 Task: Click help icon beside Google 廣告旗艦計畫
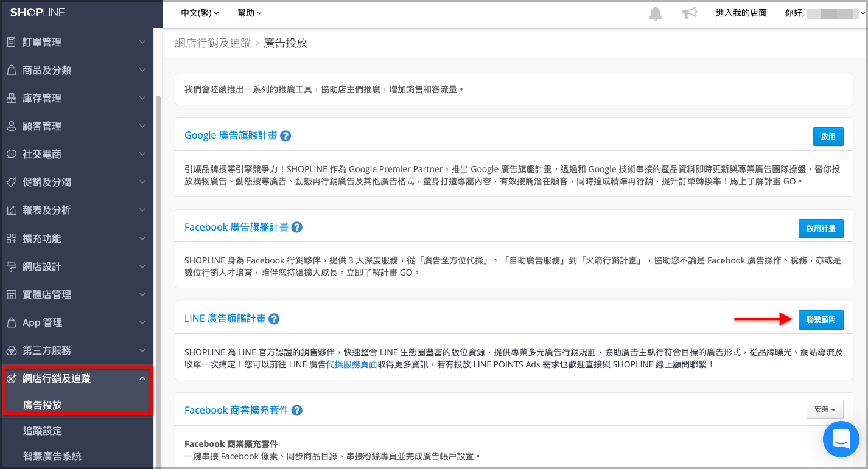(285, 136)
